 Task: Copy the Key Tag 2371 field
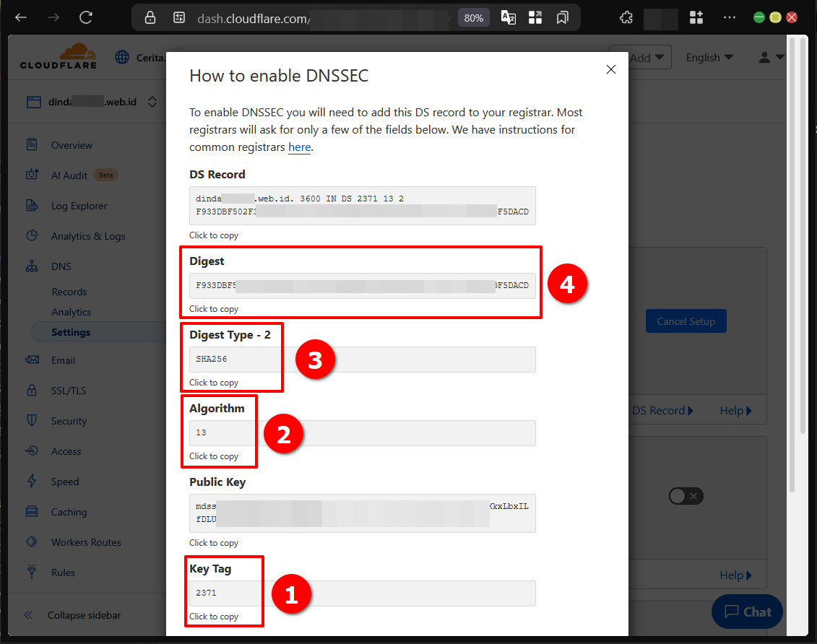(362, 593)
